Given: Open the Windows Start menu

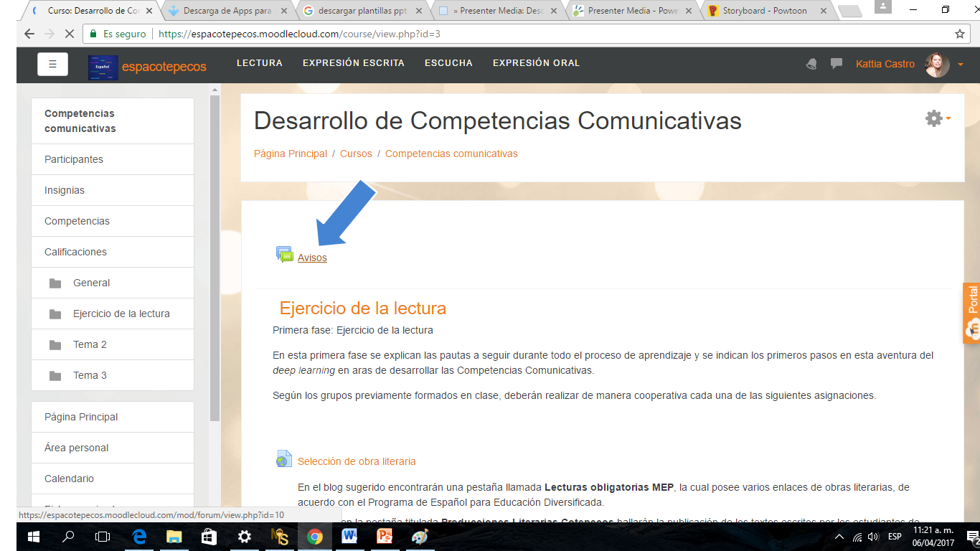Looking at the screenshot, I should coord(34,537).
